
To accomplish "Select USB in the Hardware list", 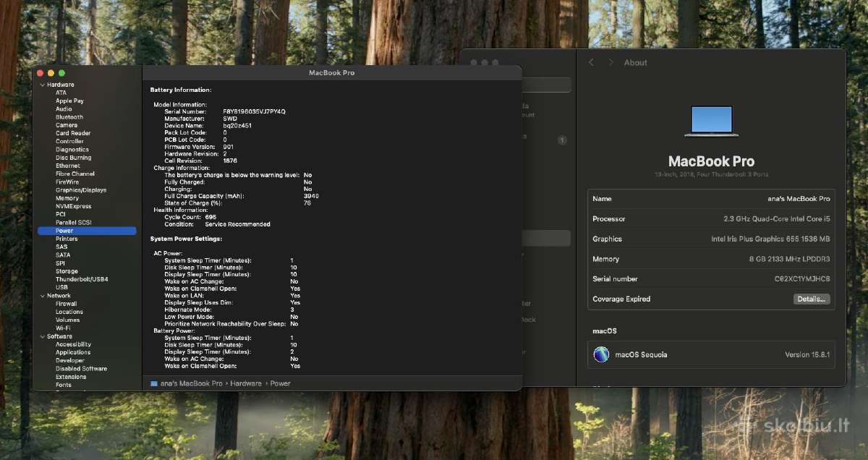I will tap(61, 287).
